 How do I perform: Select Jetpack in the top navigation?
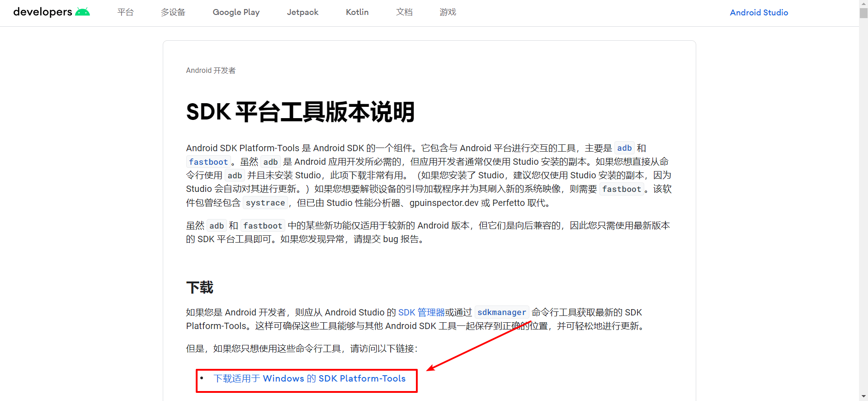tap(302, 12)
